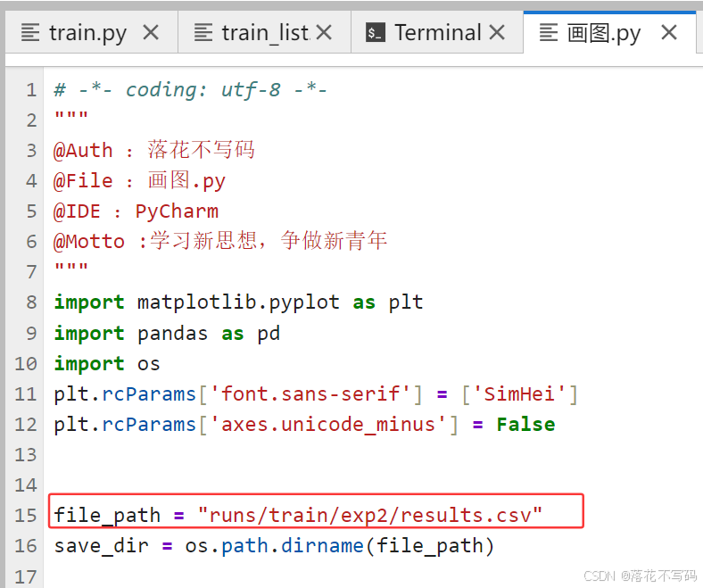
Task: Click the False keyword on line 12
Action: coord(525,425)
